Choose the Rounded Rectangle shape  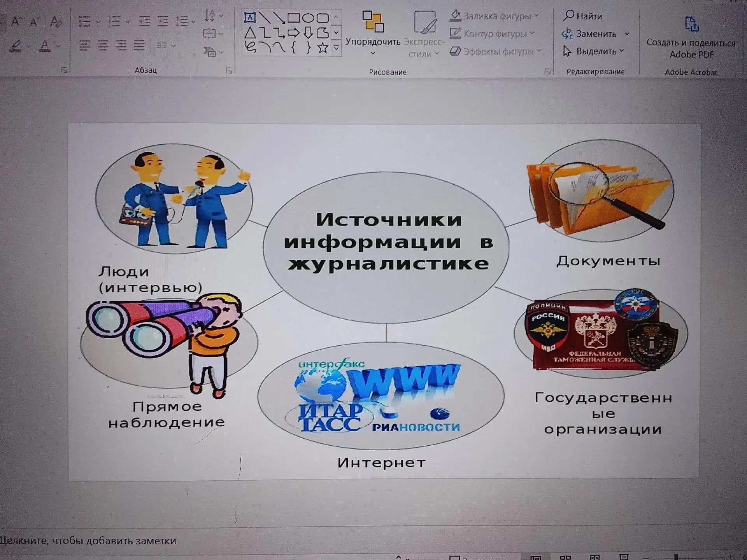pos(323,18)
